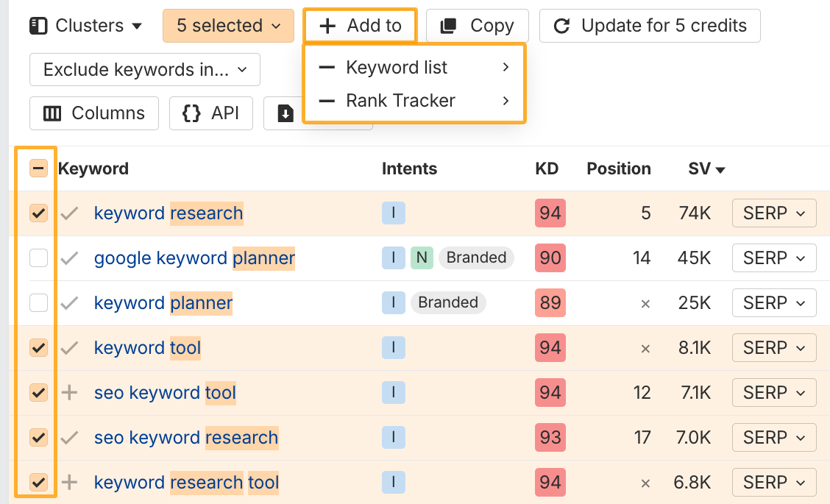
Task: Toggle the select-all checkbox in the header
Action: point(38,168)
